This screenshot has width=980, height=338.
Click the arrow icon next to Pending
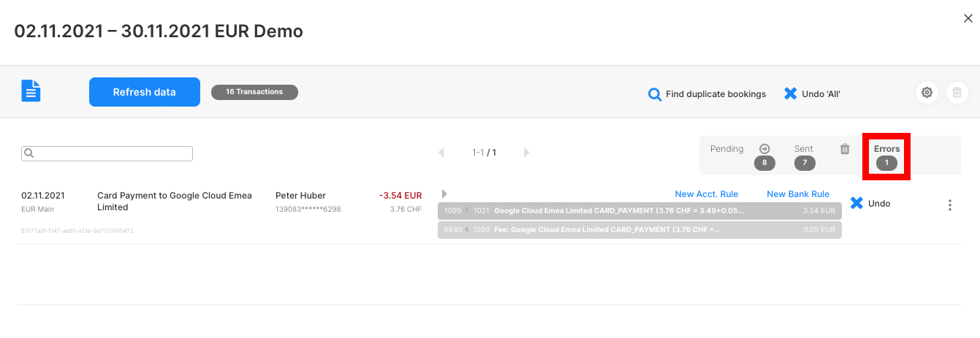click(764, 149)
